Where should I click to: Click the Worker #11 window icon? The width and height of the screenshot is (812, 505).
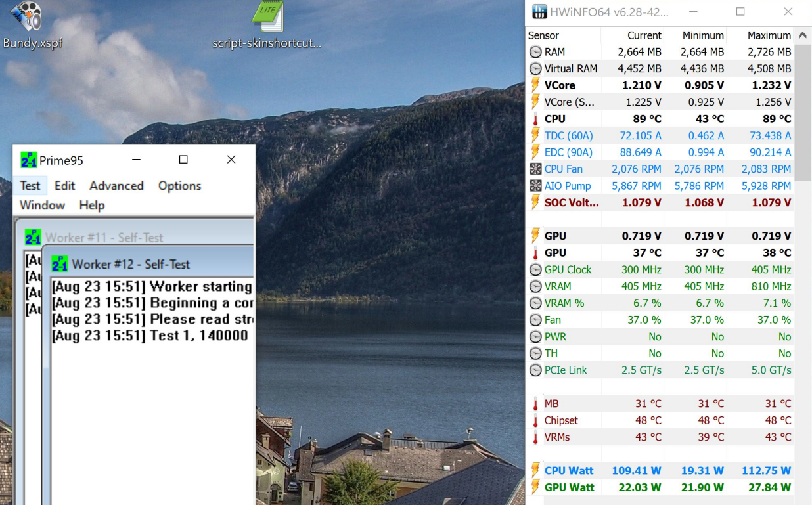(33, 237)
